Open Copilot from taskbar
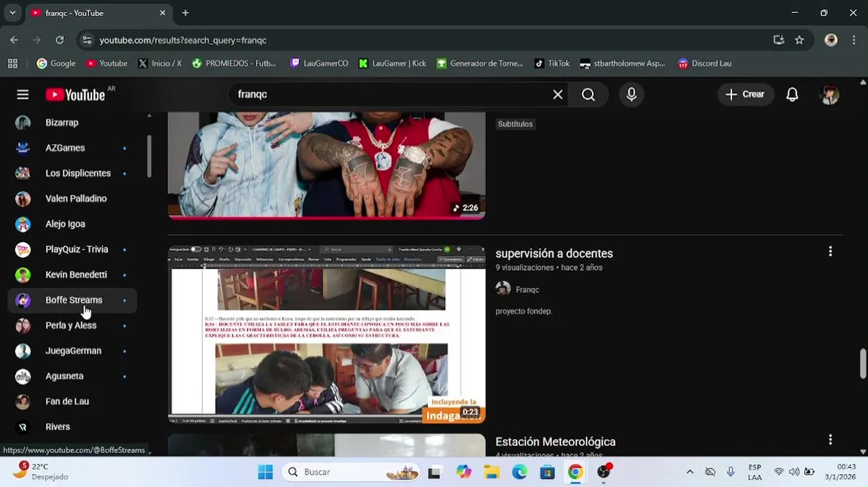The height and width of the screenshot is (487, 868). click(x=464, y=472)
